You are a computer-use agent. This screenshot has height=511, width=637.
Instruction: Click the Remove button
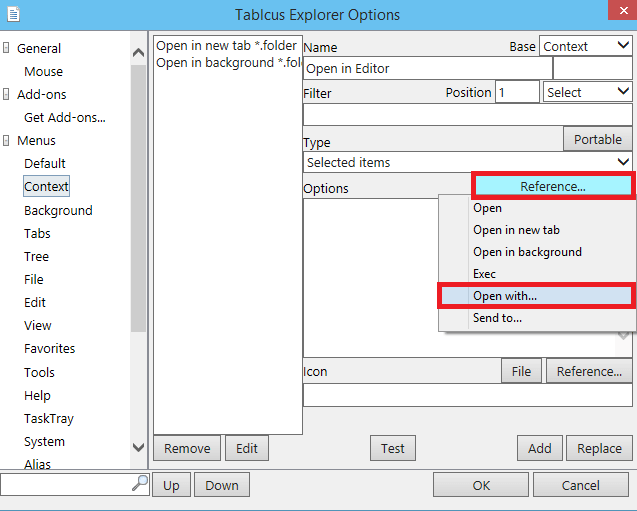coord(187,448)
